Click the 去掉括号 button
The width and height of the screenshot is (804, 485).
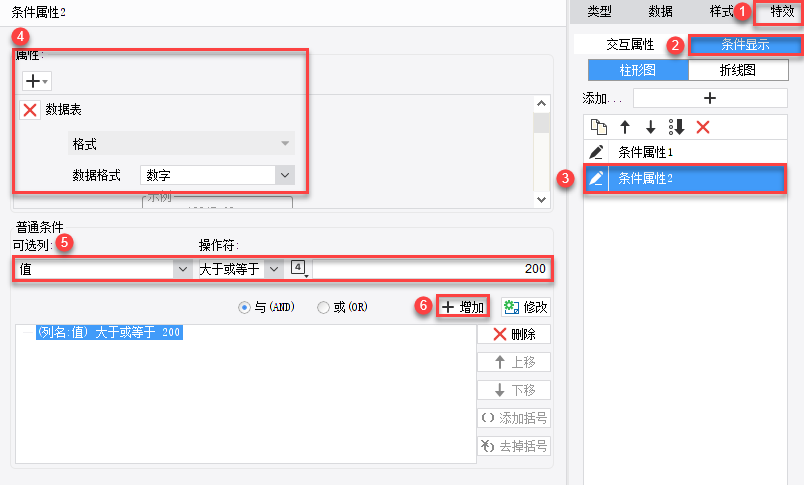(514, 446)
